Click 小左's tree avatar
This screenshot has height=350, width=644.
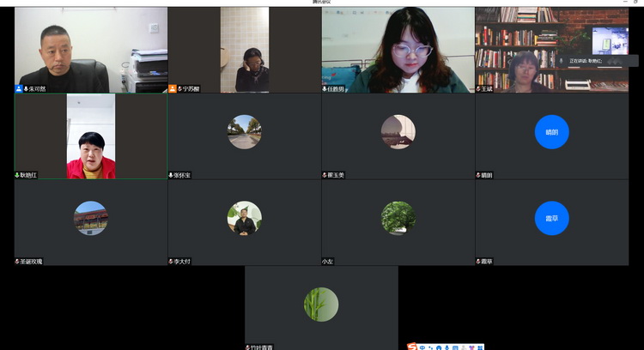pyautogui.click(x=398, y=218)
